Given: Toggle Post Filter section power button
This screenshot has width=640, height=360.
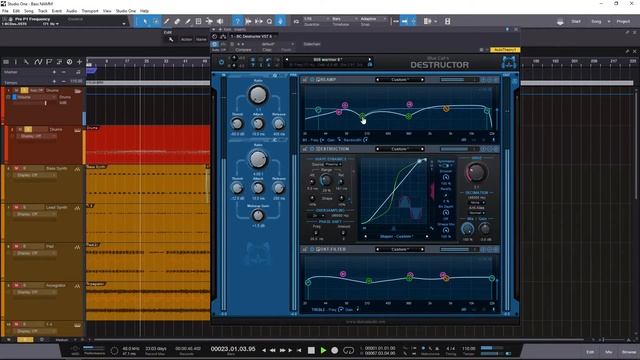Looking at the screenshot, I should [312, 249].
